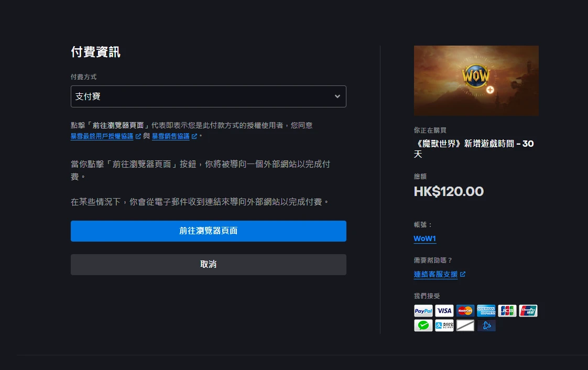Click the WoW game time product thumbnail
588x370 pixels.
(476, 81)
